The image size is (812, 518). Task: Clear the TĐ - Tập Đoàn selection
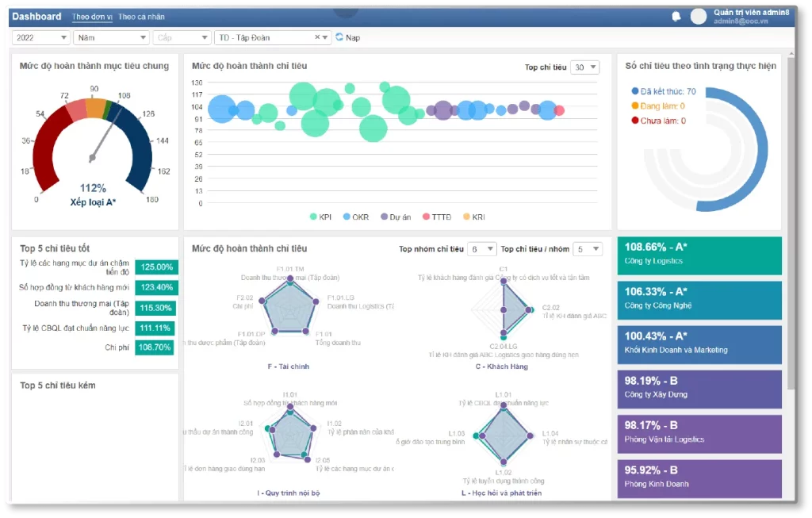click(317, 37)
